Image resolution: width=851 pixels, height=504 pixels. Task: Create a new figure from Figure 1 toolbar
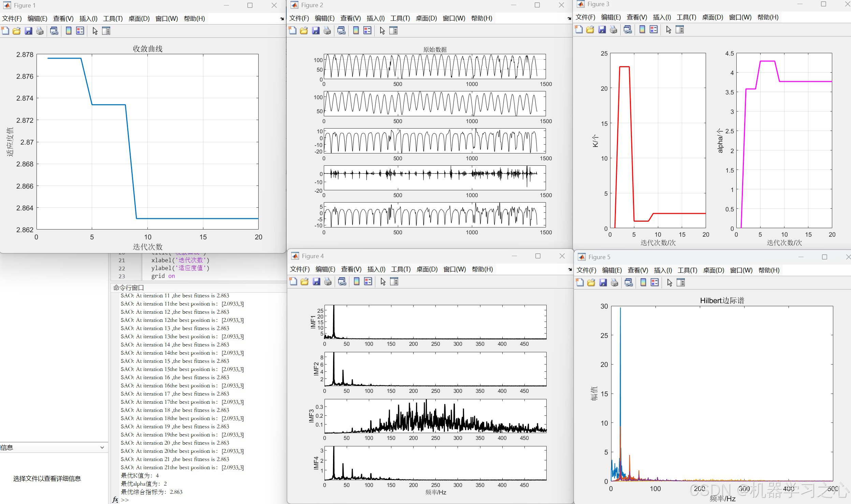5,31
